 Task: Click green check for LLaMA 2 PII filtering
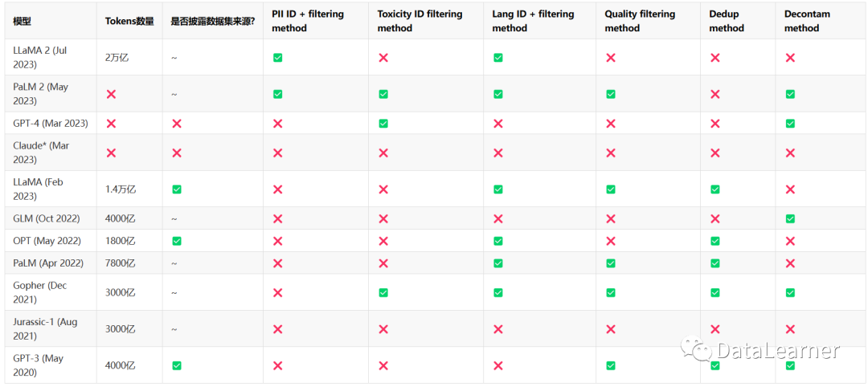pyautogui.click(x=277, y=58)
